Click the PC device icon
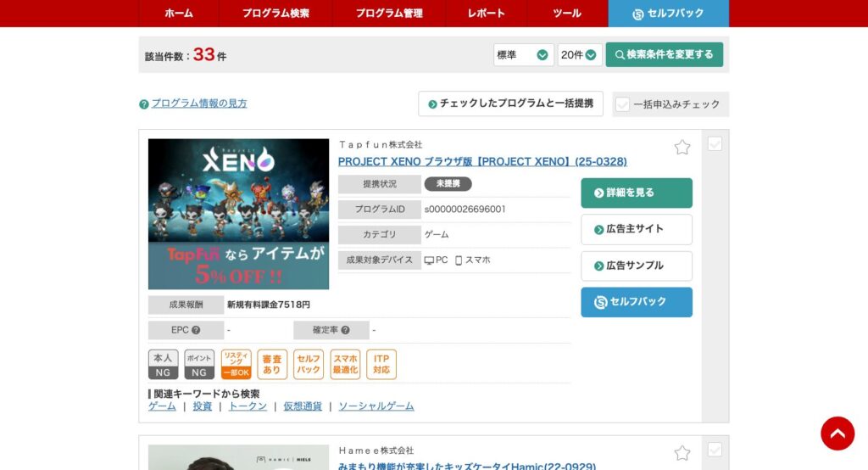Viewport: 868px width, 470px height. [429, 260]
